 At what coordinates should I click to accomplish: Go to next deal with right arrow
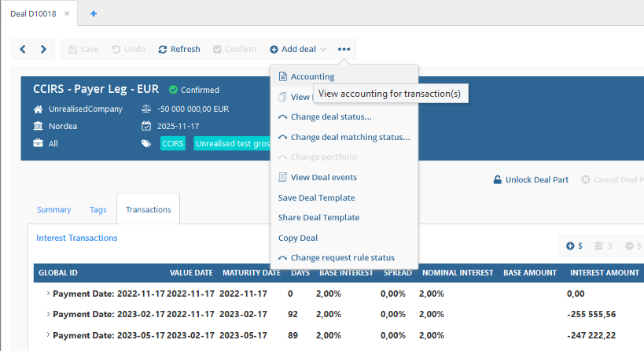click(x=43, y=50)
